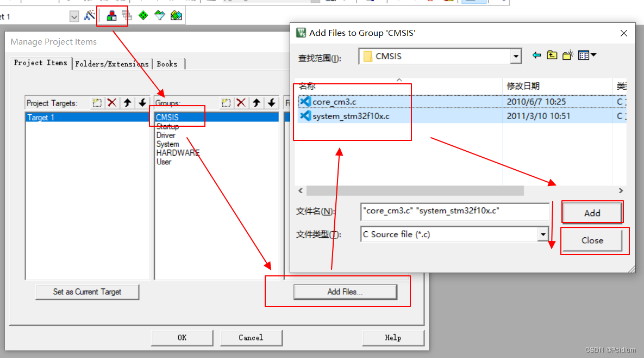
Task: Move Project Target down arrow
Action: click(x=142, y=103)
